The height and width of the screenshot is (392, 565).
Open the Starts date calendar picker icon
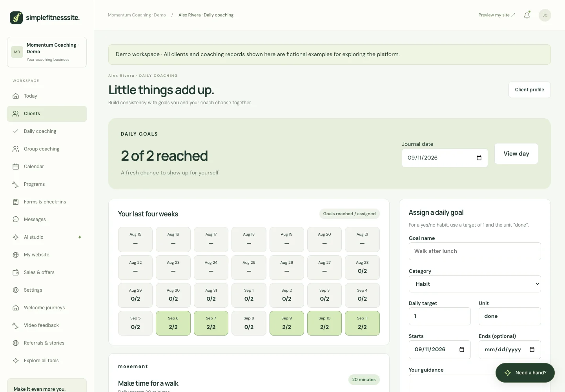462,350
